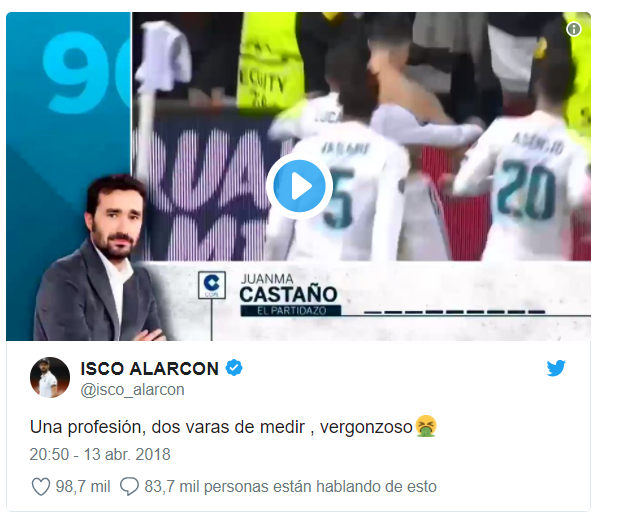Image resolution: width=637 pixels, height=525 pixels.
Task: Click the COPE logo in the video overlay
Action: 212,285
